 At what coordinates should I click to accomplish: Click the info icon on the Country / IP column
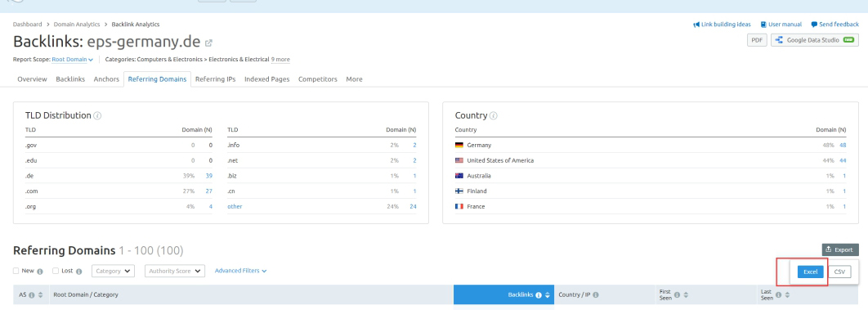(x=596, y=295)
